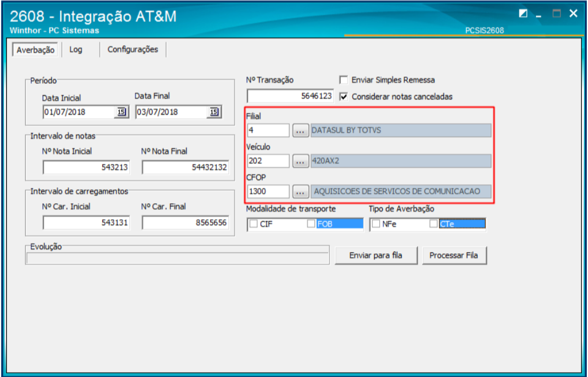Click the Nº Car. Inicial field

86,223
